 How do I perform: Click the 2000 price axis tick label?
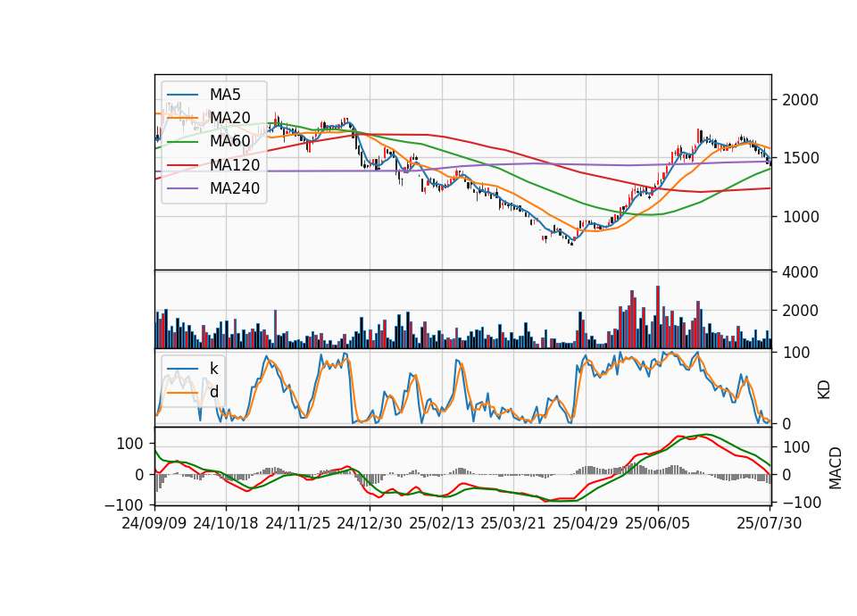click(x=800, y=100)
